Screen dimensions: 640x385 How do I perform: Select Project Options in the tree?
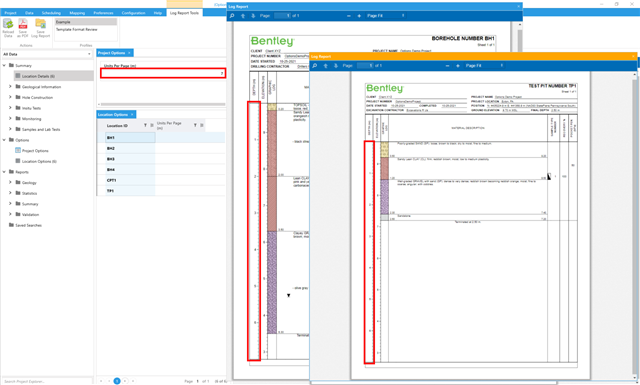[35, 151]
